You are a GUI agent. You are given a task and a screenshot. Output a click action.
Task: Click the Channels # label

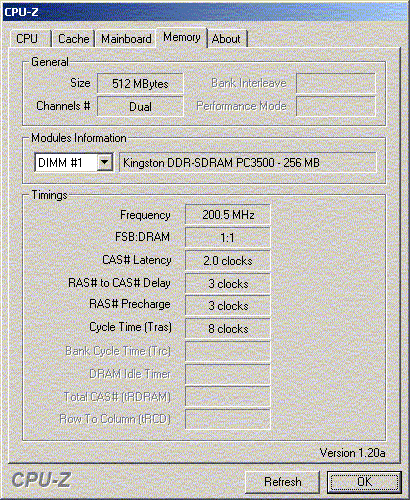pyautogui.click(x=63, y=106)
